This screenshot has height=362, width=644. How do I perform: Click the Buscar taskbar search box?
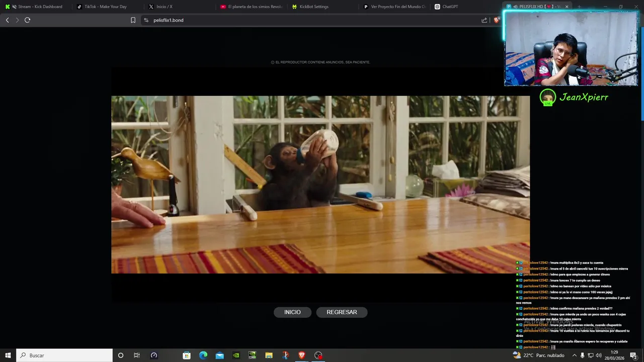pos(64,355)
